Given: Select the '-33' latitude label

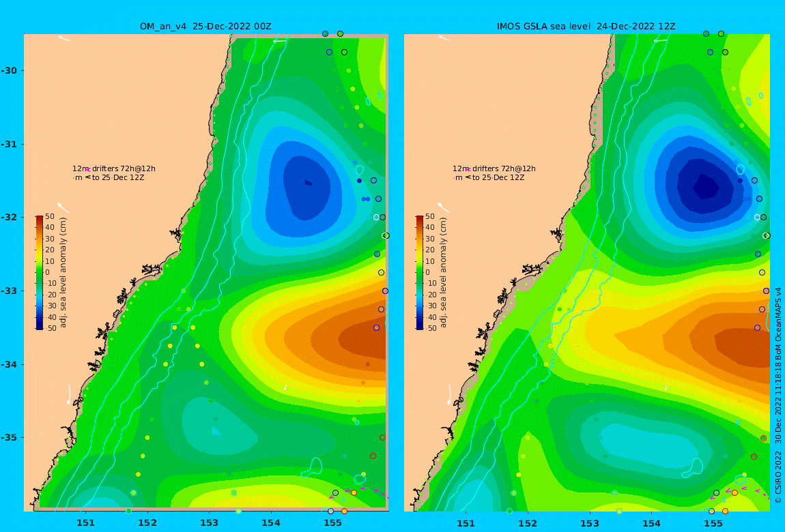Looking at the screenshot, I should pyautogui.click(x=9, y=291).
